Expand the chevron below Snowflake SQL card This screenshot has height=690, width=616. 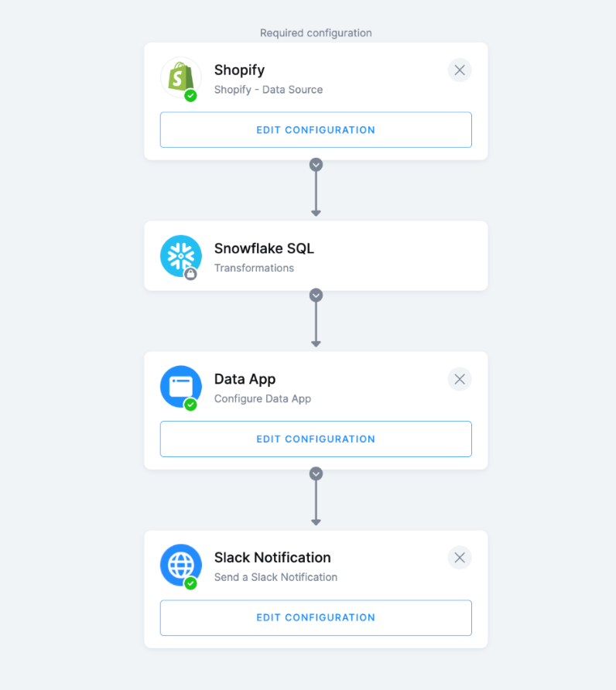(x=316, y=295)
